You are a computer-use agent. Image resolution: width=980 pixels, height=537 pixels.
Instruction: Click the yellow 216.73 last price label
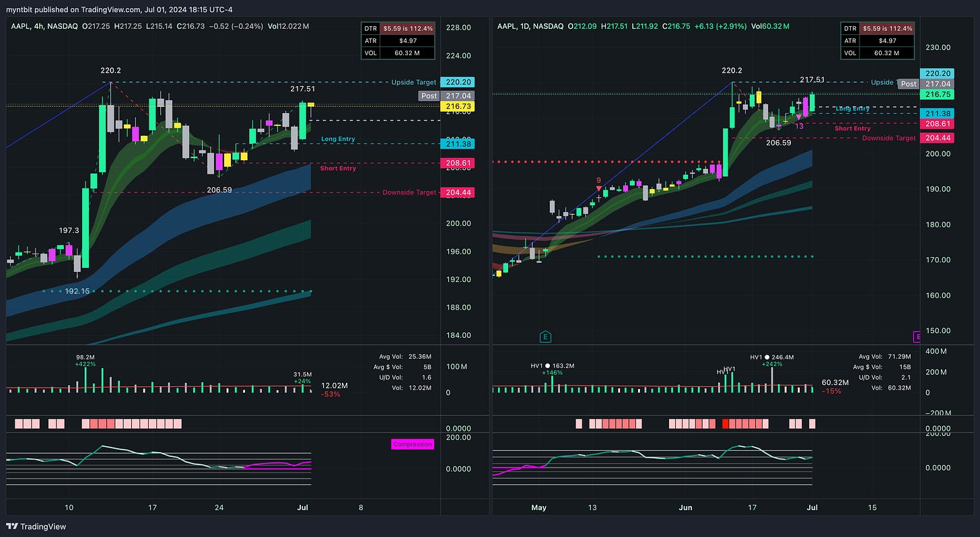(x=457, y=106)
